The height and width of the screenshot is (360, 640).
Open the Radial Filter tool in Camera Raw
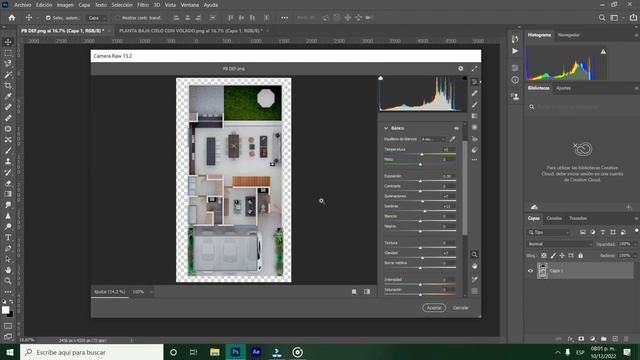tap(474, 127)
